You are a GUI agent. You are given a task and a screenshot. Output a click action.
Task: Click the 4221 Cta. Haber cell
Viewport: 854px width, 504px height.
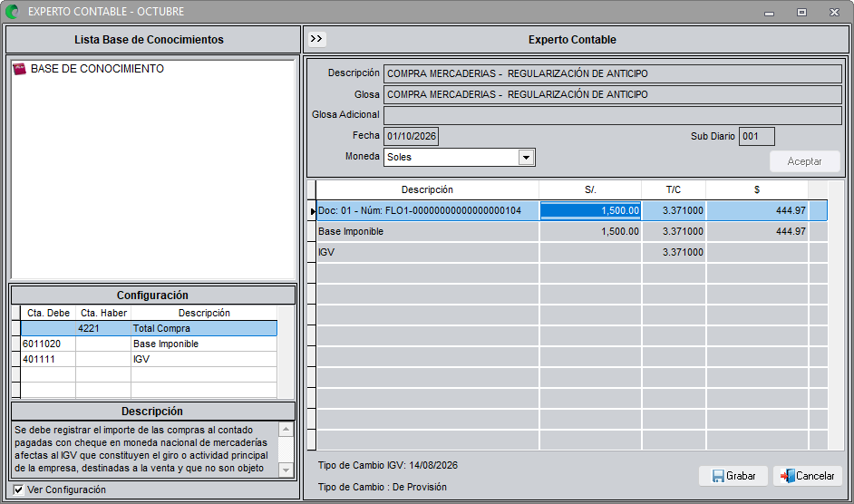click(103, 328)
